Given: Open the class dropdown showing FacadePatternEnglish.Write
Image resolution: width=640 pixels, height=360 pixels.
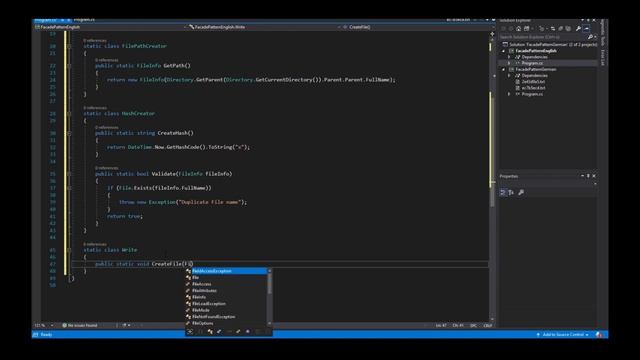Looking at the screenshot, I should coord(263,27).
